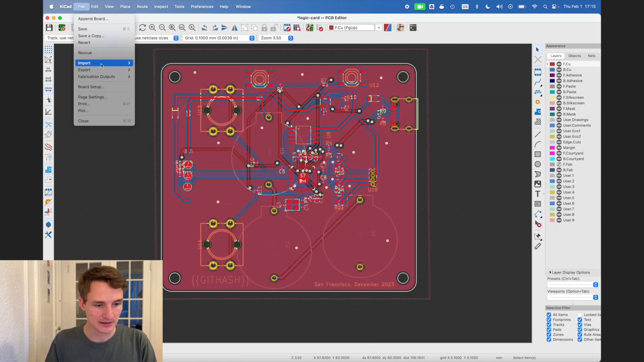Screen dimensions: 644x362
Task: Switch to the Nets tab
Action: click(591, 56)
